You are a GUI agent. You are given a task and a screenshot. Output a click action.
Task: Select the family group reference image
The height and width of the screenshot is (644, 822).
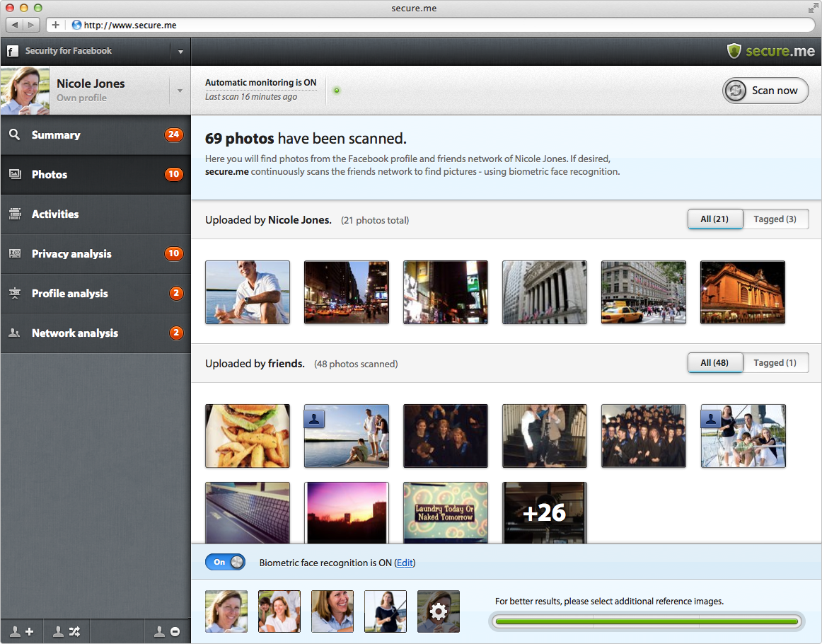tap(279, 611)
